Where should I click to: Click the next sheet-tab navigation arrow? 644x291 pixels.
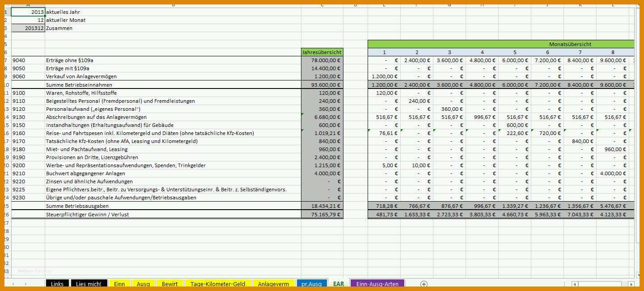[25, 284]
